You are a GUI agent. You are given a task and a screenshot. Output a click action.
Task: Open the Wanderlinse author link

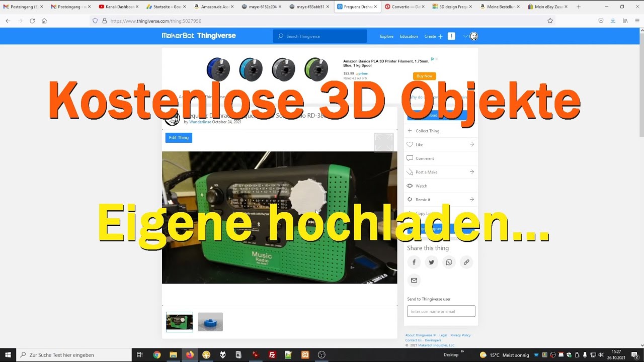[x=200, y=122]
